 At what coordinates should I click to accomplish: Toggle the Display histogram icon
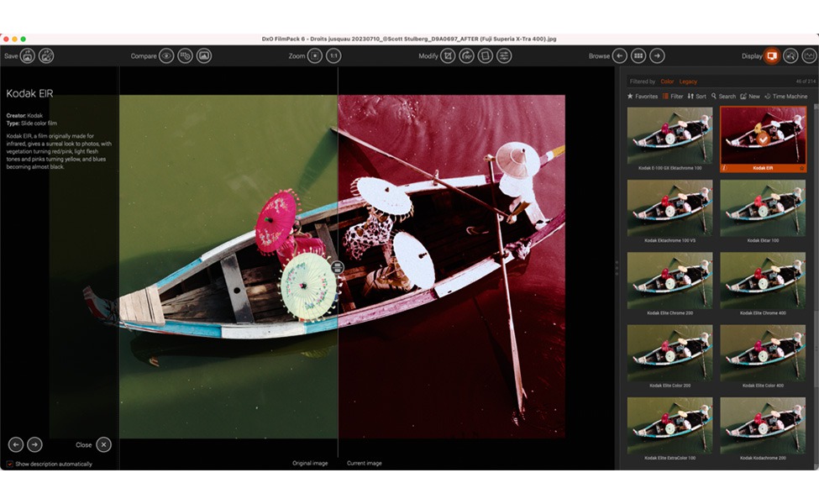point(810,56)
